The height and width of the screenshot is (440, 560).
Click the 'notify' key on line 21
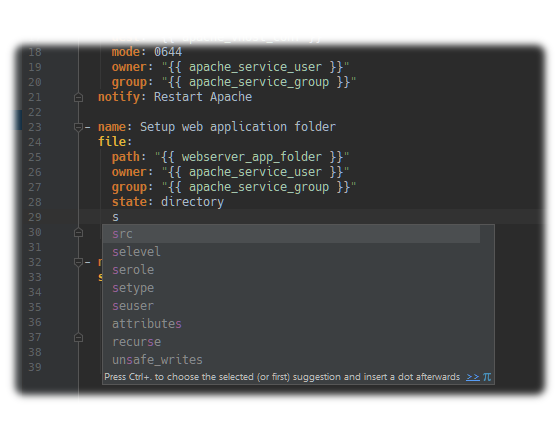coord(119,97)
